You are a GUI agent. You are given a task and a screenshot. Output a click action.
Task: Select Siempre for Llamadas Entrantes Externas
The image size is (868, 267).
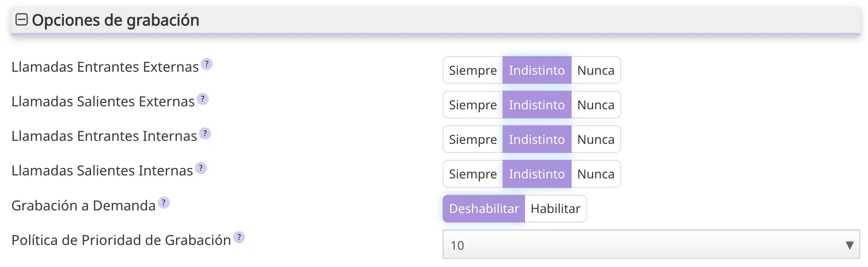[x=472, y=70]
